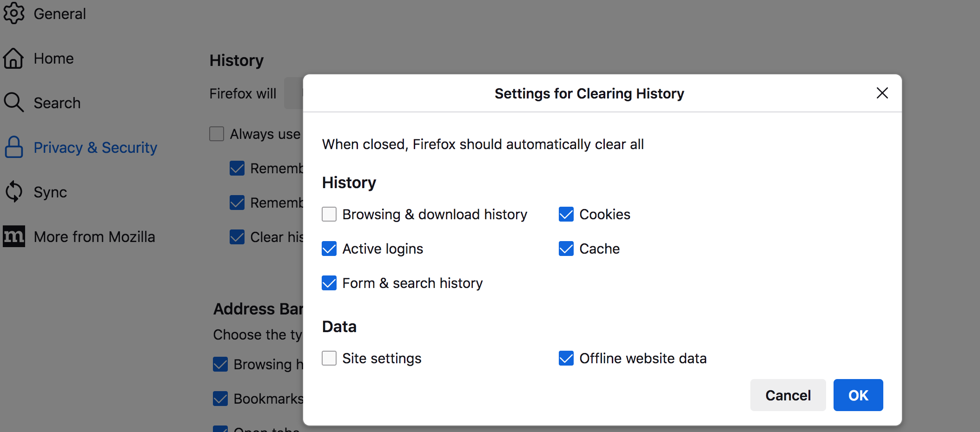Image resolution: width=980 pixels, height=432 pixels.
Task: Click the Privacy & Security lock icon
Action: pyautogui.click(x=13, y=147)
